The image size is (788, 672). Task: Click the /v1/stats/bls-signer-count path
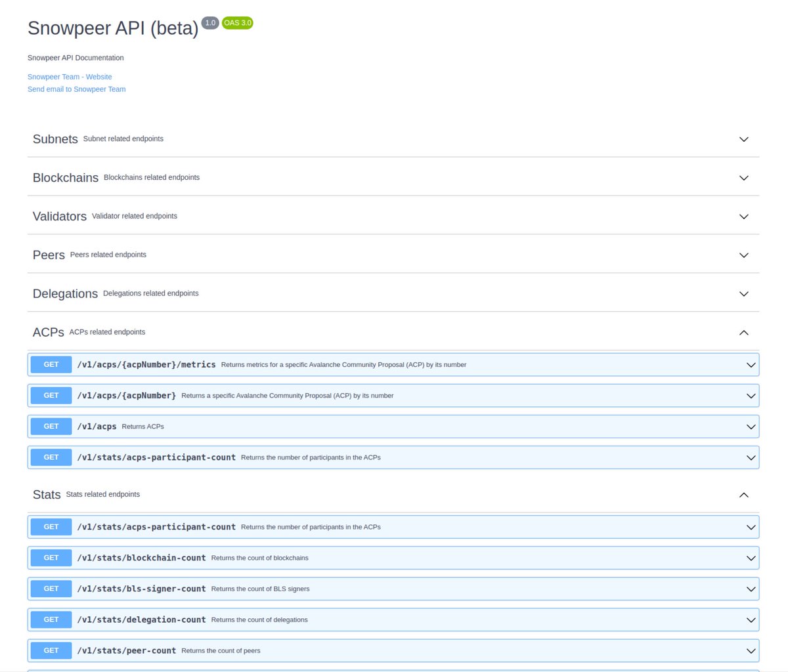pyautogui.click(x=141, y=589)
